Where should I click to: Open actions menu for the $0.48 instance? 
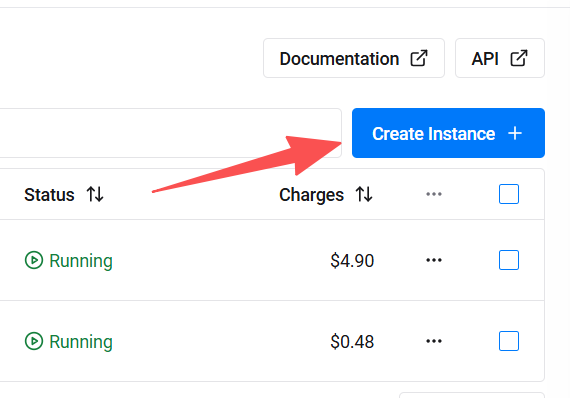coord(434,341)
